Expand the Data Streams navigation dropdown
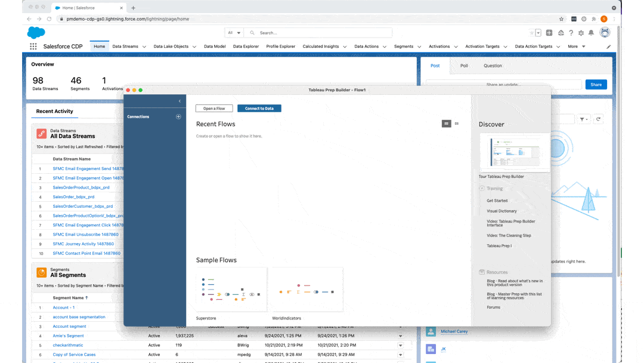Viewport: 644px width, 363px height. pos(144,47)
